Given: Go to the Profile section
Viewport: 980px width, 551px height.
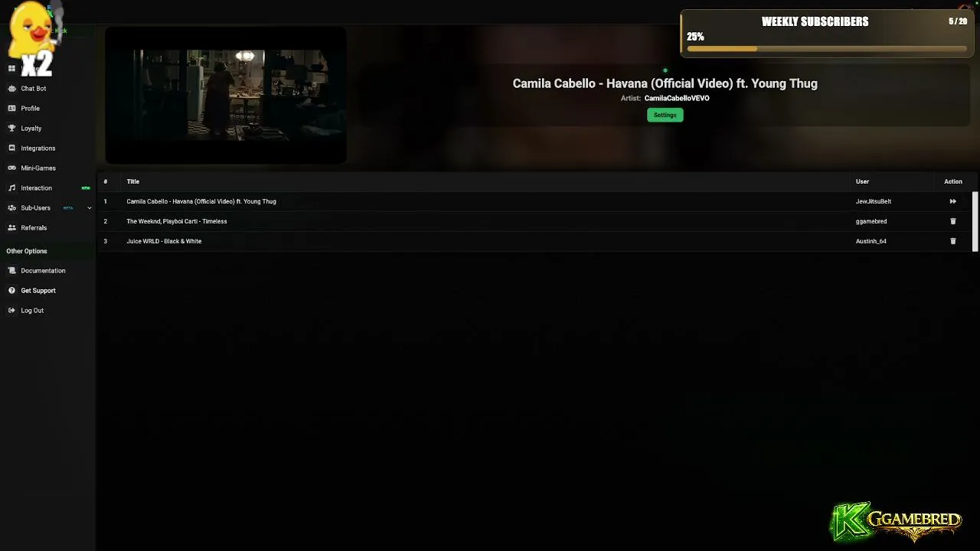Looking at the screenshot, I should point(30,109).
